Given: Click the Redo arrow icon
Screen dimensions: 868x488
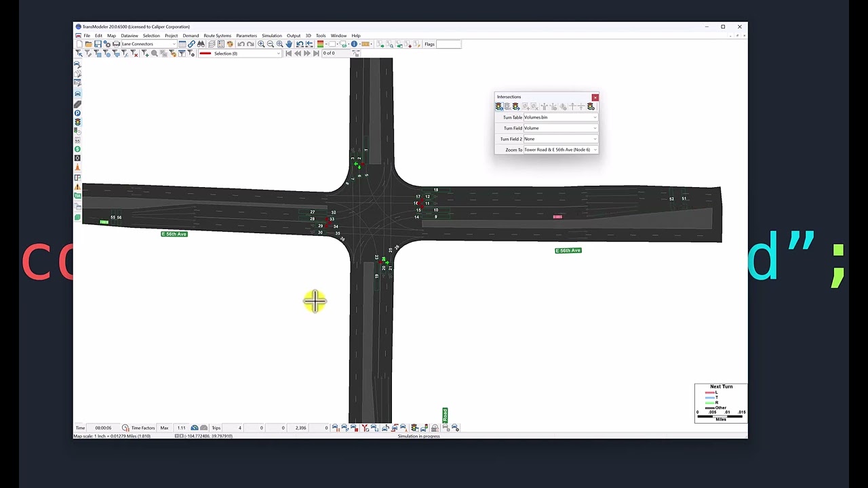Looking at the screenshot, I should click(250, 44).
